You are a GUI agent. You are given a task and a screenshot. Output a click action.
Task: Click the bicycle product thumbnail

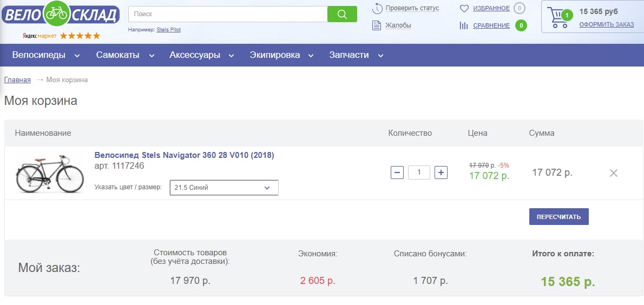click(x=50, y=173)
